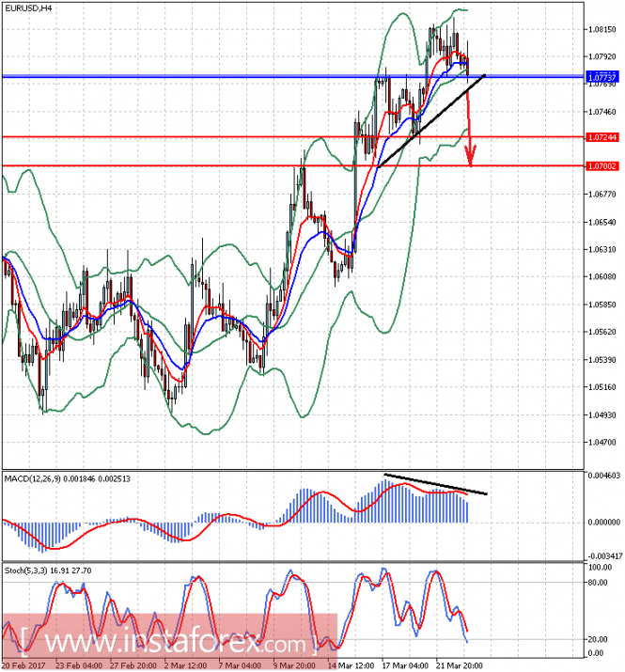Click the 20 Feb 2017 date label

point(25,665)
